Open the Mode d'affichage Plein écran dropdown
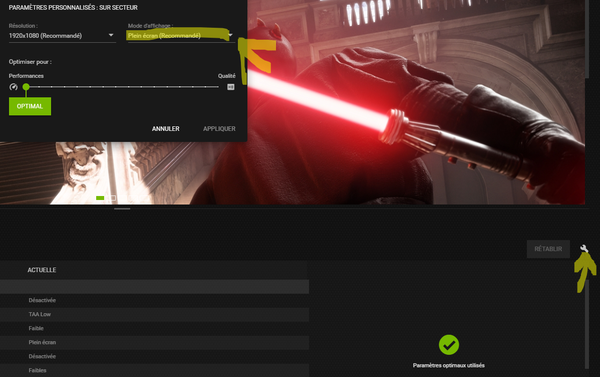This screenshot has width=600, height=377. coord(181,36)
